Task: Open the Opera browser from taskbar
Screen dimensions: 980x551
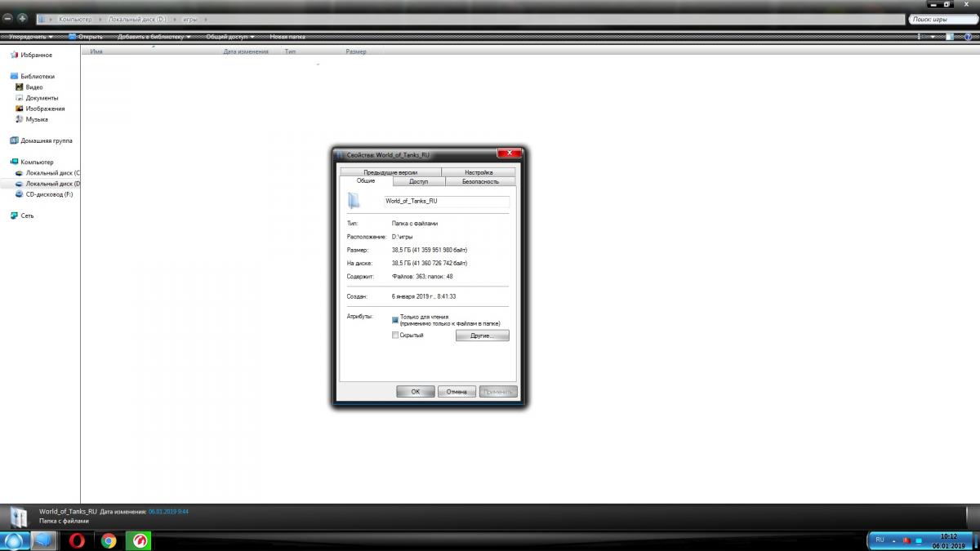Action: [75, 540]
